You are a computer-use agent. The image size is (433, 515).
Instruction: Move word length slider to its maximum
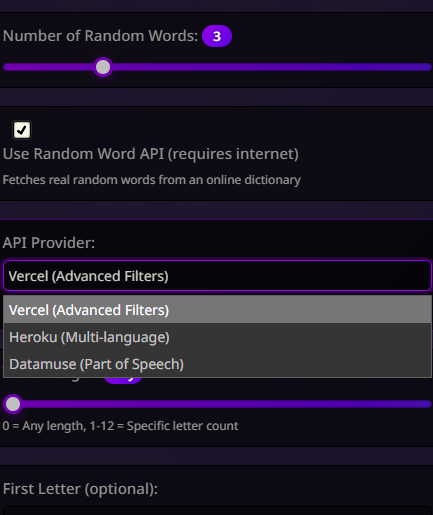pos(429,404)
